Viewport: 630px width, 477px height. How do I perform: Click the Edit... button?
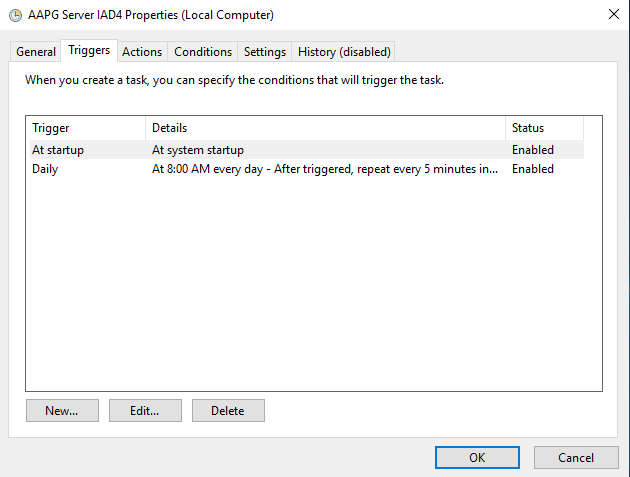tap(144, 411)
